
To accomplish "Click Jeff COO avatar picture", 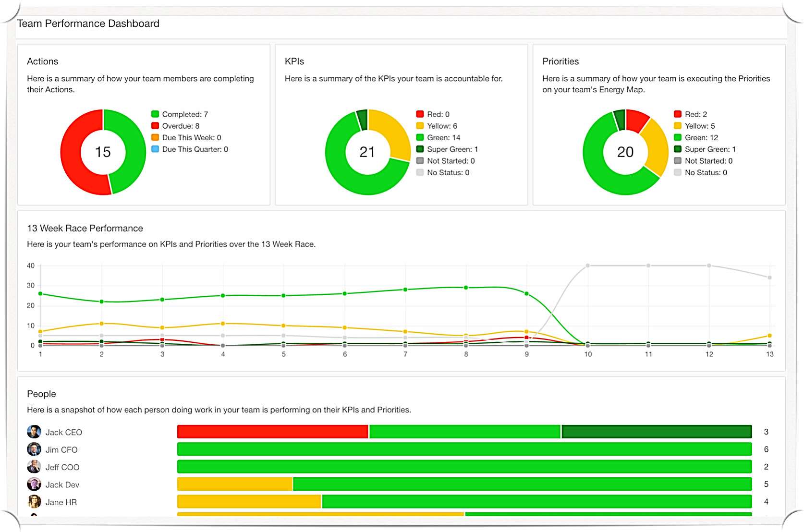I will click(34, 467).
